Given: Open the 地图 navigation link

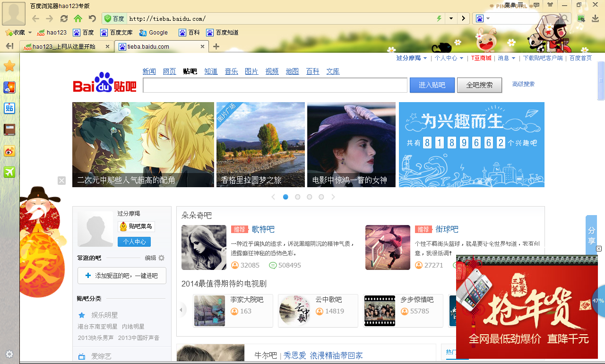Looking at the screenshot, I should pyautogui.click(x=292, y=71).
